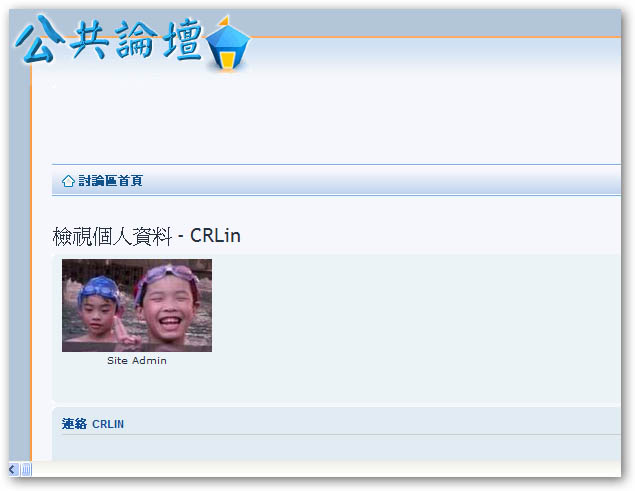This screenshot has height=491, width=635.
Task: Click the empty horizontal scrollbar track
Action: pos(326,470)
